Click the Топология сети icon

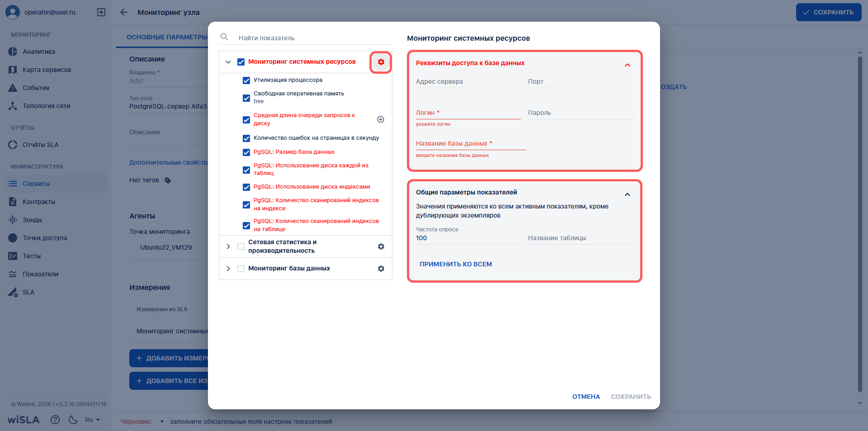point(13,106)
